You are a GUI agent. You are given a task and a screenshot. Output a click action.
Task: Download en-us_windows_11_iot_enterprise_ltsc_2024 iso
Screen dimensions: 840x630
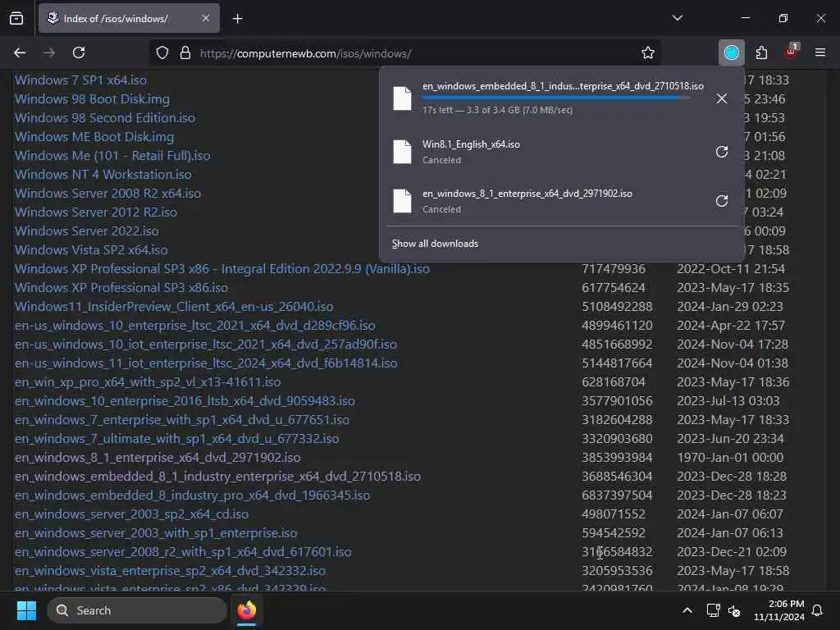206,363
